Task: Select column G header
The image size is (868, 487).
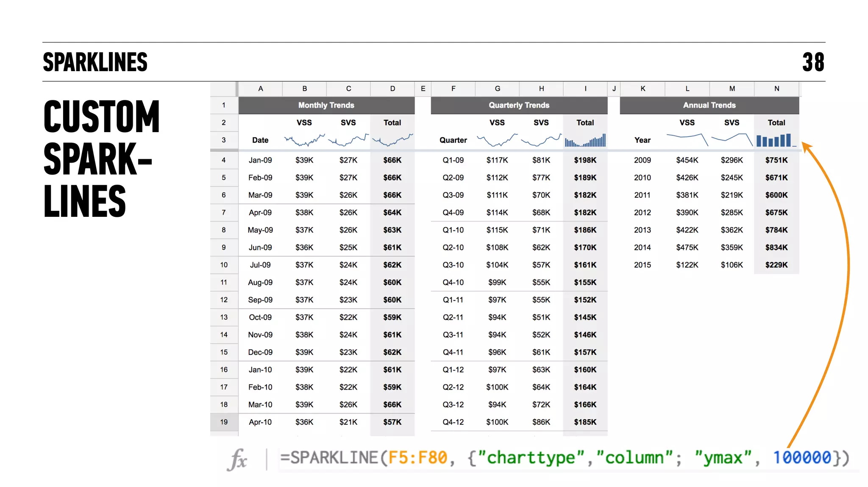Action: pyautogui.click(x=497, y=89)
